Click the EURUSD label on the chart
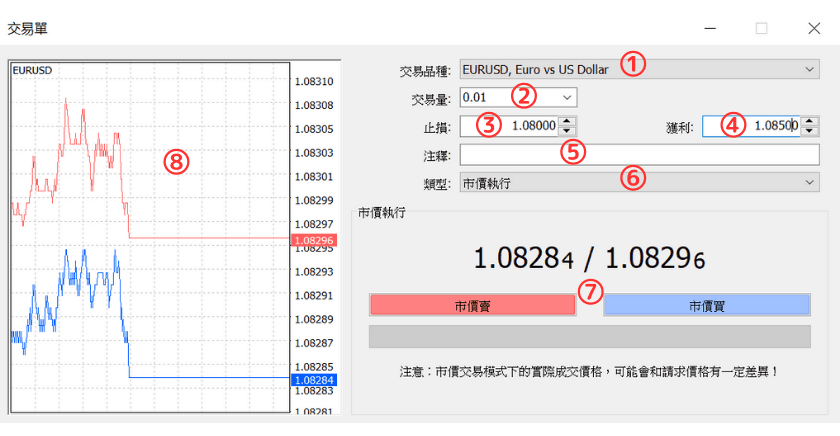 click(32, 70)
